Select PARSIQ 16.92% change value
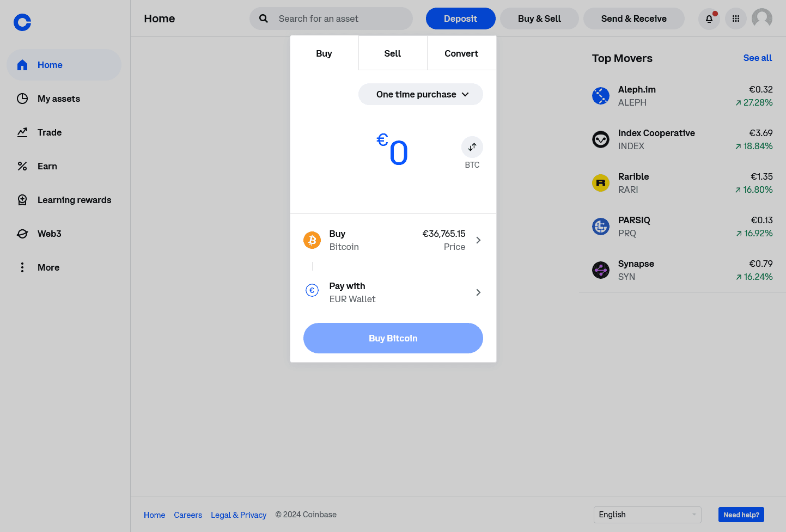 coord(754,233)
